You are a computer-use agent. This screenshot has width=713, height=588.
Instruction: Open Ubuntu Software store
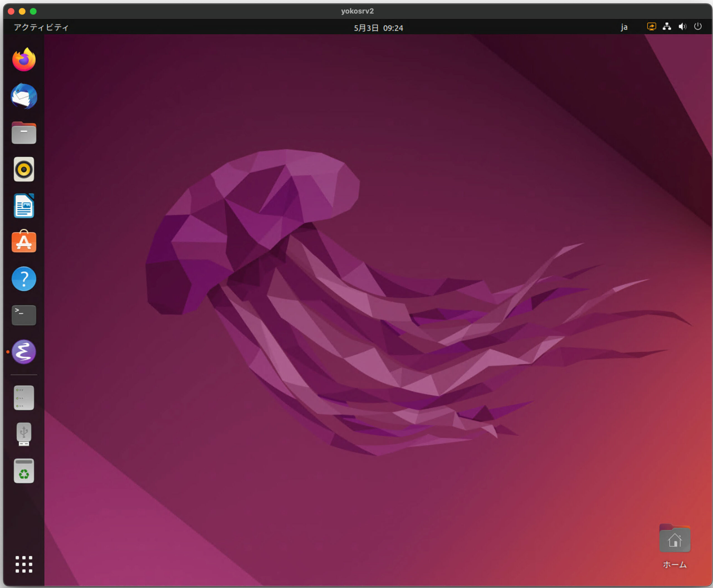[x=24, y=241]
